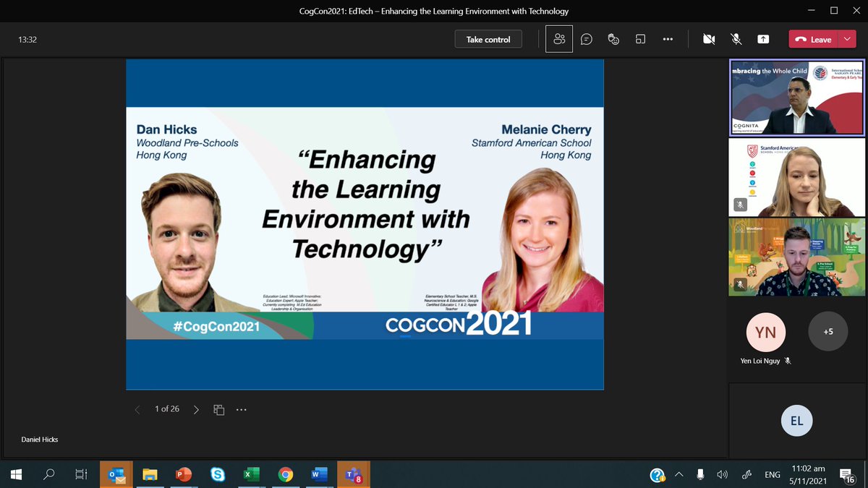Select Dan Hicks's video thumbnail
Viewport: 868px width, 488px height.
[x=796, y=257]
